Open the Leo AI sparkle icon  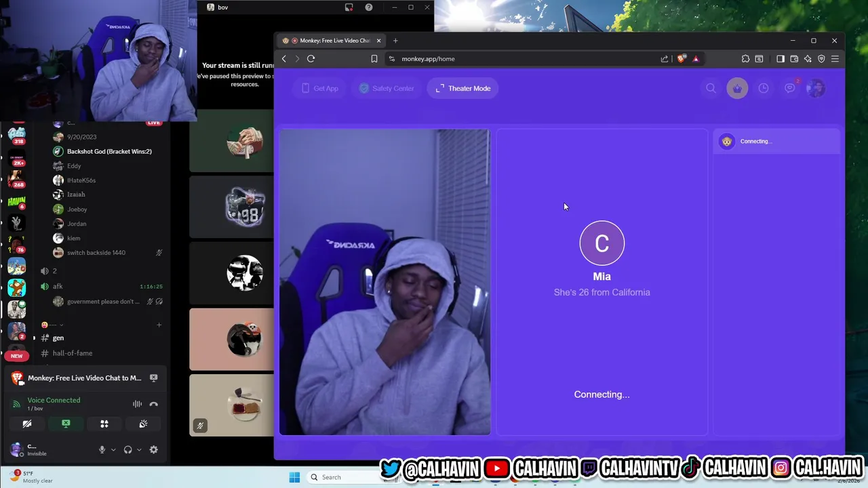(x=808, y=59)
